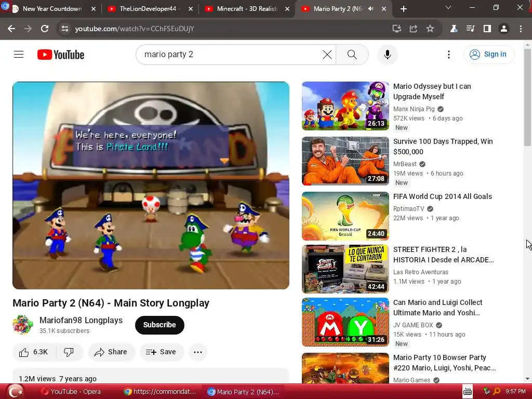Open FIFA World Cup 2014 All Goals thumbnail

click(345, 216)
